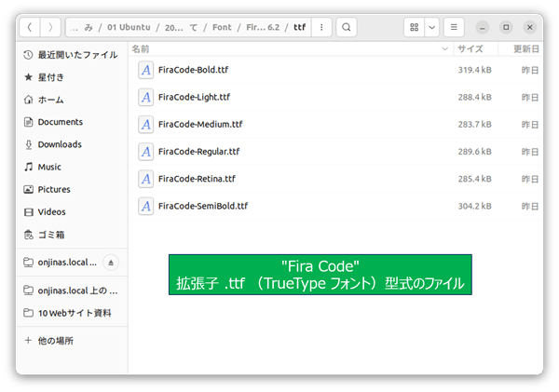This screenshot has width=559, height=392.
Task: Click the font icon of FiraCode-Medium.ttf
Action: click(146, 125)
